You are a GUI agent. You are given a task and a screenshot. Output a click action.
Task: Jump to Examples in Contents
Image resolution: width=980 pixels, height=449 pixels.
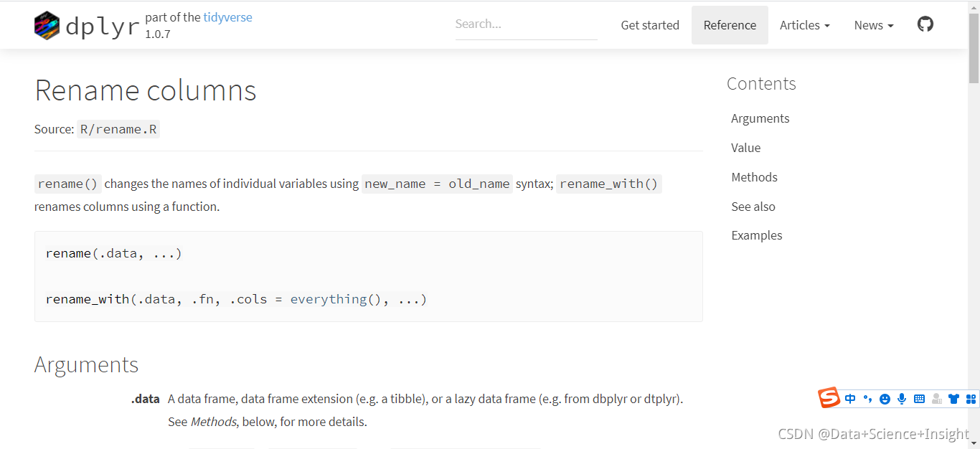(x=756, y=235)
